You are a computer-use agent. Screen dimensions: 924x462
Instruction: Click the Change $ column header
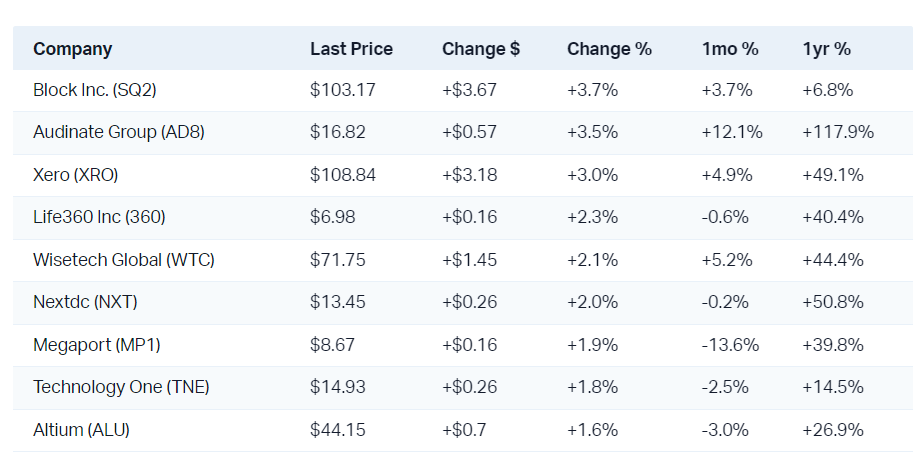click(x=481, y=49)
